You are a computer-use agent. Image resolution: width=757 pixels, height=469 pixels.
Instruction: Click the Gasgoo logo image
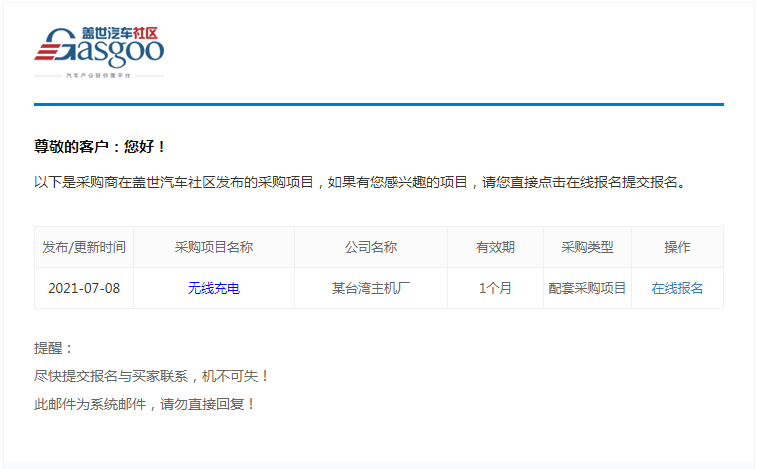click(99, 46)
